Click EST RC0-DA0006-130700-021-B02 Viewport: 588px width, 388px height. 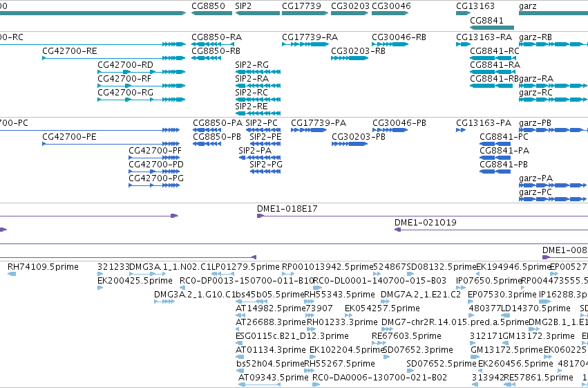click(x=316, y=385)
